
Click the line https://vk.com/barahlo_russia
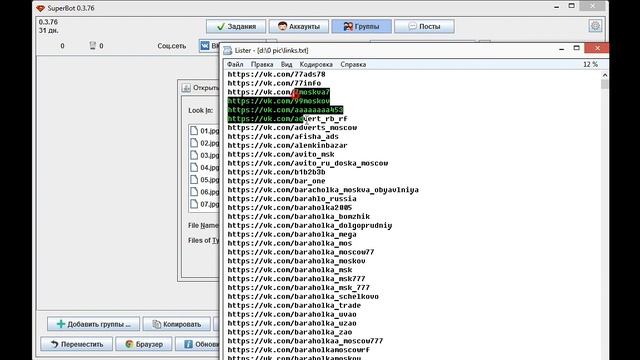pyautogui.click(x=292, y=199)
